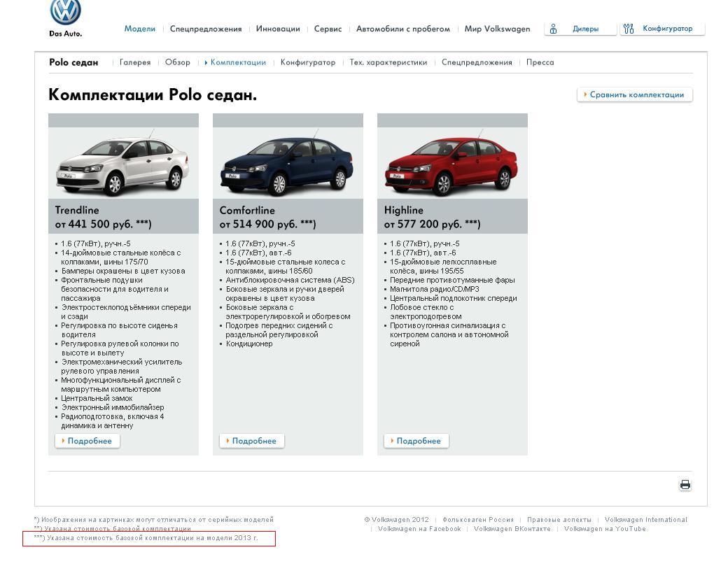Switch to the Галерея tab

135,62
